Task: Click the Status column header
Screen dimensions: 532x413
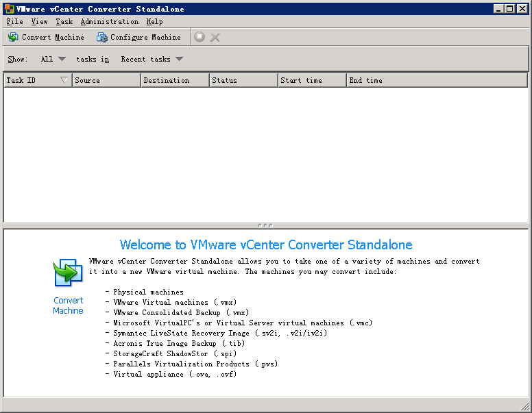Action: pyautogui.click(x=243, y=80)
